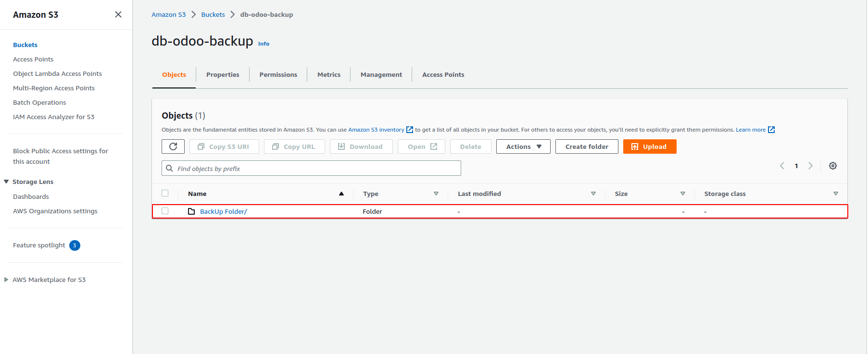Click the refresh objects icon button

tap(173, 146)
